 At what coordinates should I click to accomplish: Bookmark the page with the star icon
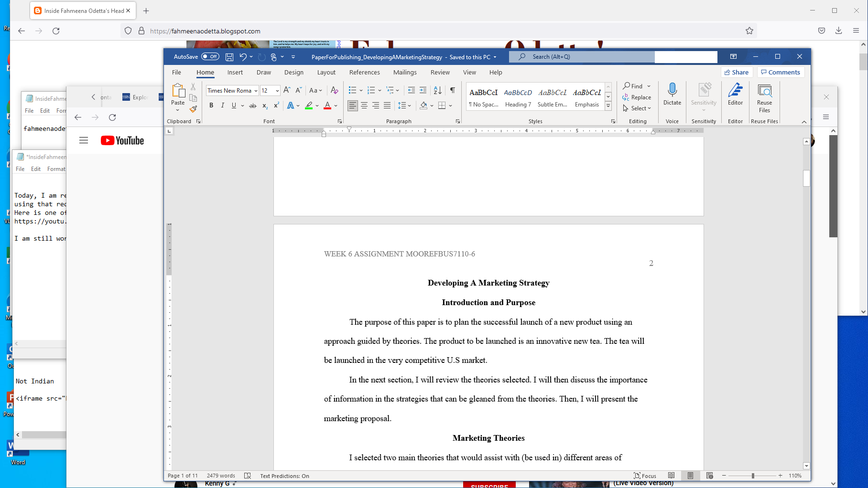point(749,31)
